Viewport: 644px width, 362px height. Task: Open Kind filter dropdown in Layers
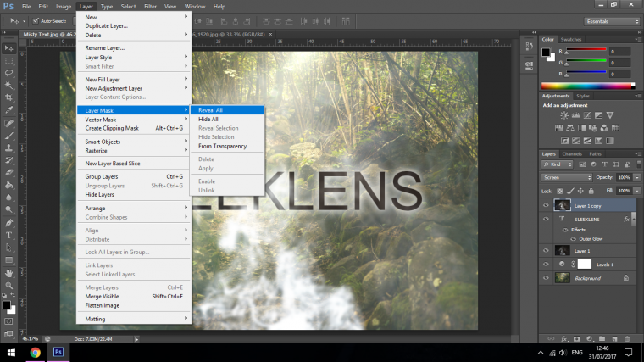point(558,164)
